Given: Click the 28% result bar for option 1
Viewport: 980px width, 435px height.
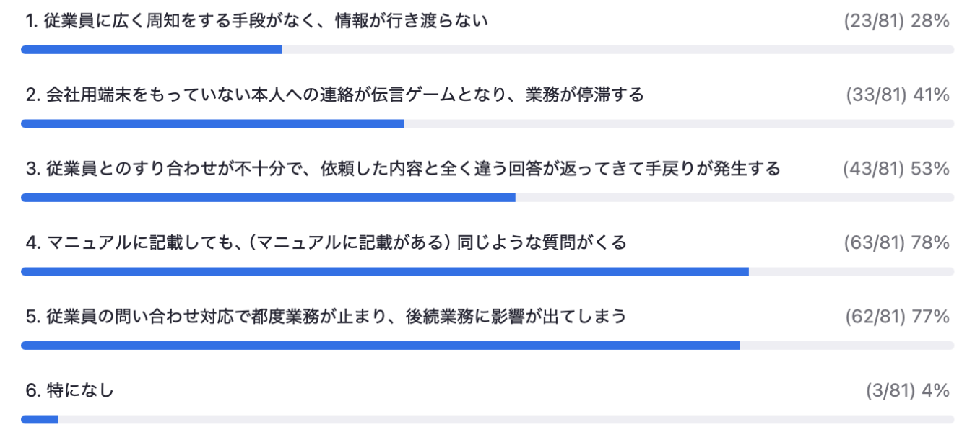Looking at the screenshot, I should point(152,50).
